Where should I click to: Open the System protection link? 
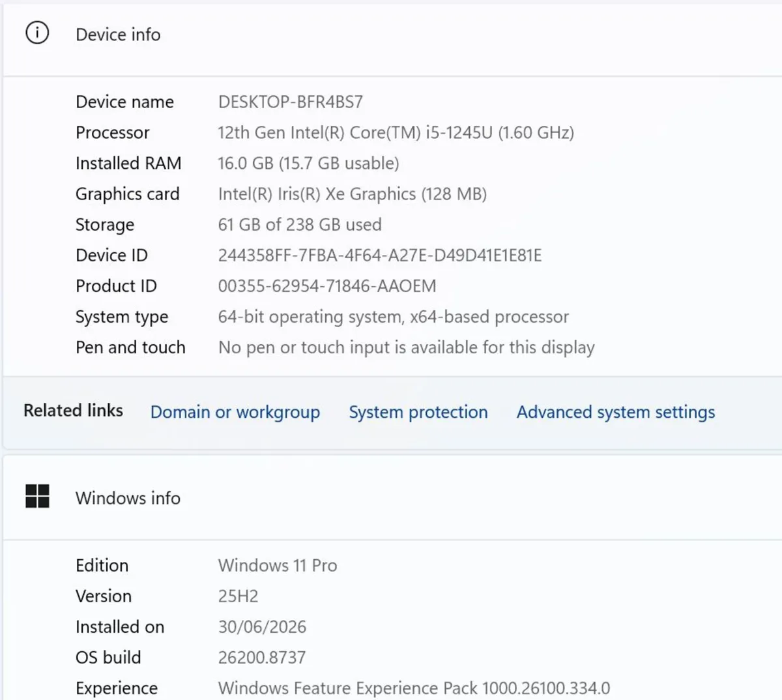418,412
